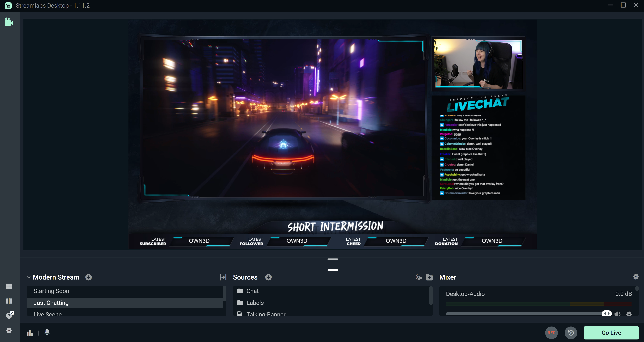Screen dimensions: 644x342
Task: Click the Go Live button
Action: [x=611, y=333]
